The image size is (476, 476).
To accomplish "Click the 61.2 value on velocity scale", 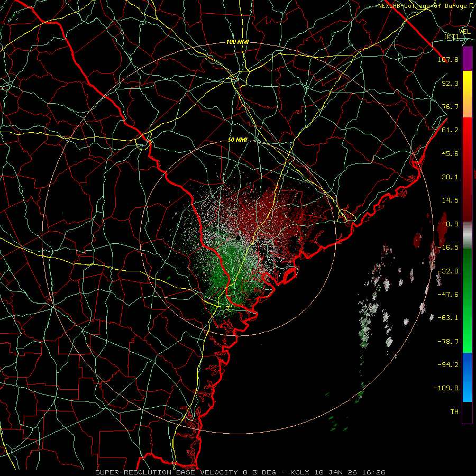I will [x=450, y=130].
